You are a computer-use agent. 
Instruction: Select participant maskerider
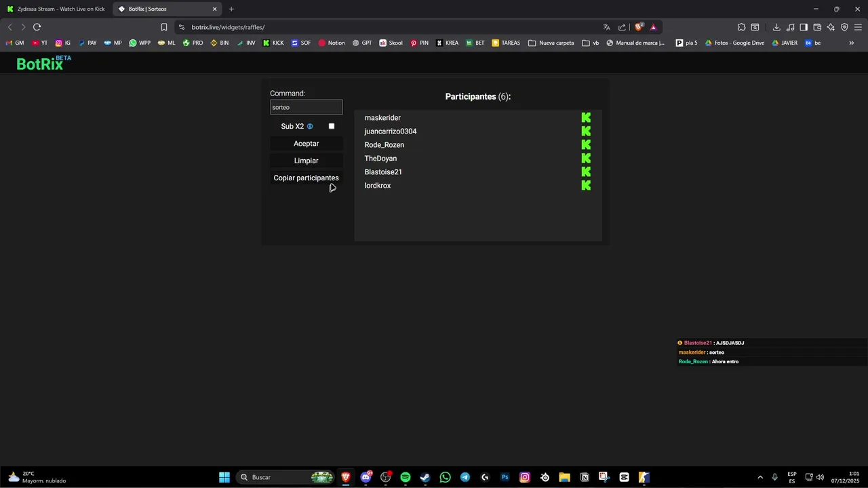(x=382, y=118)
